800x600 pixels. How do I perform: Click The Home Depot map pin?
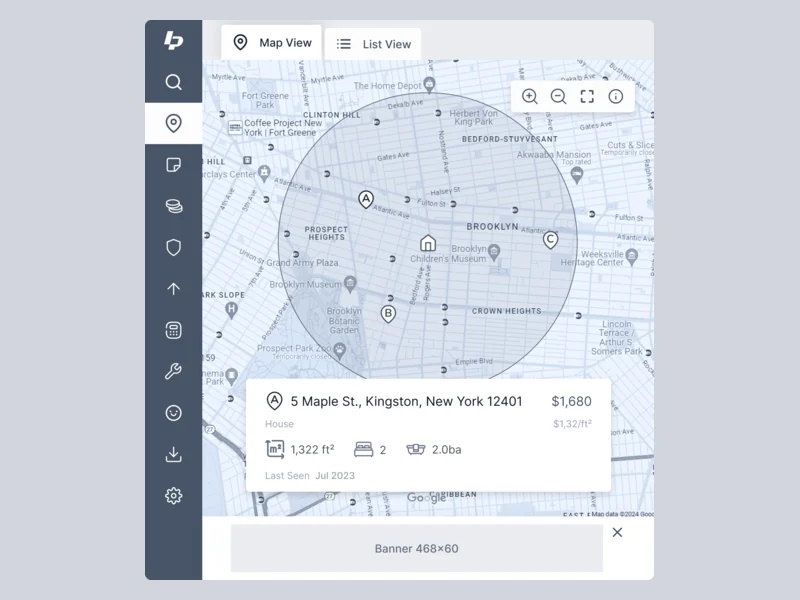coord(430,85)
